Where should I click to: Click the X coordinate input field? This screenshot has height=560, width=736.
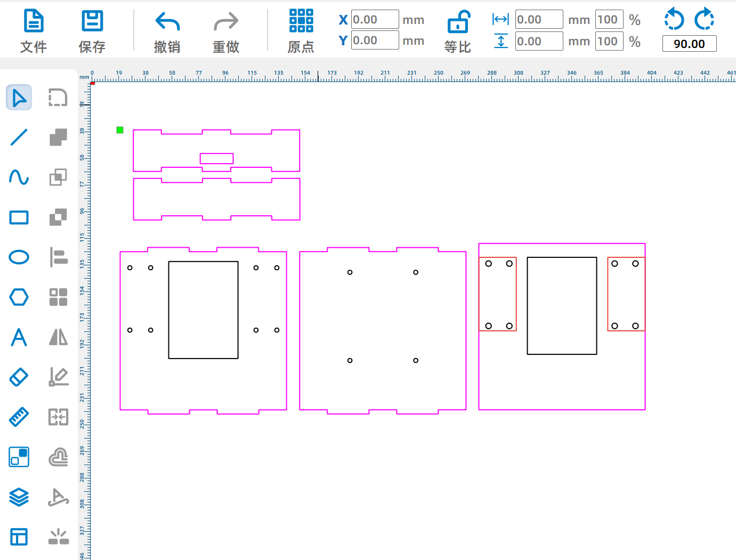point(375,20)
